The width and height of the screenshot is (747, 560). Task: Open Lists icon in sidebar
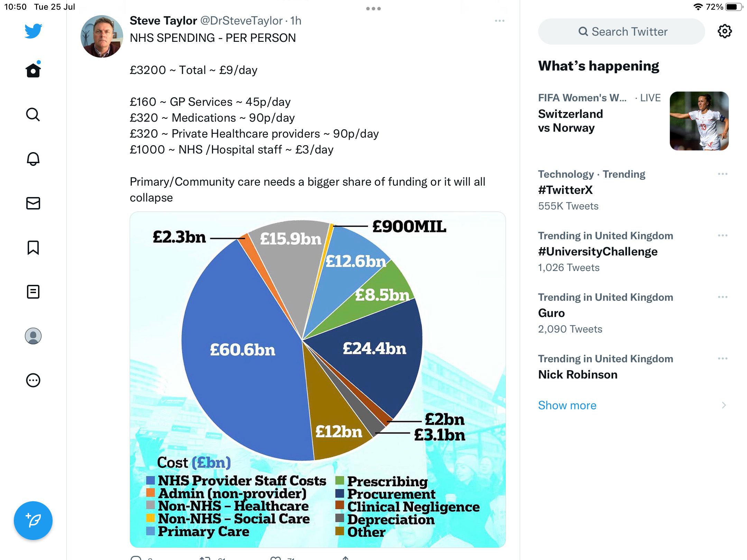point(33,292)
